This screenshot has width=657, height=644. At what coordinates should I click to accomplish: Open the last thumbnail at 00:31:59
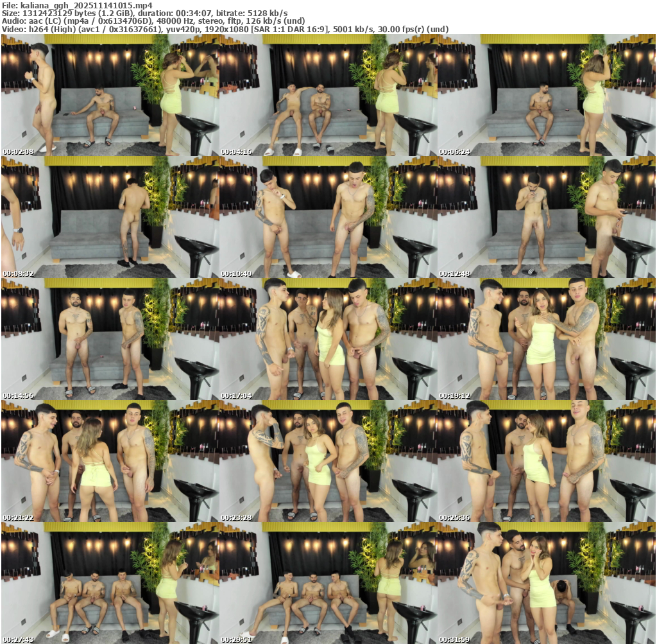point(546,583)
